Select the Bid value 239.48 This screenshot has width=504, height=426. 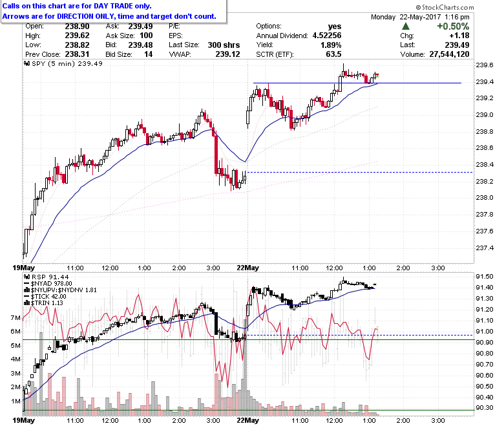(140, 45)
